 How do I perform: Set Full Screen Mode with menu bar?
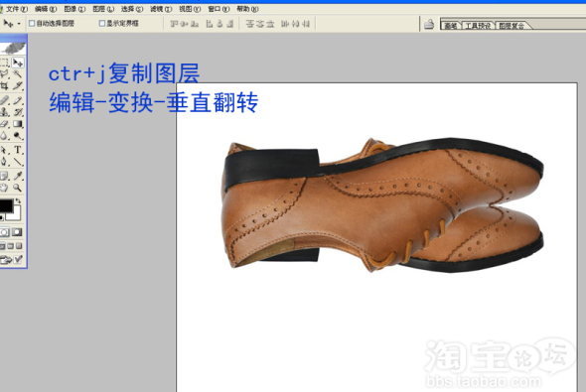click(11, 246)
